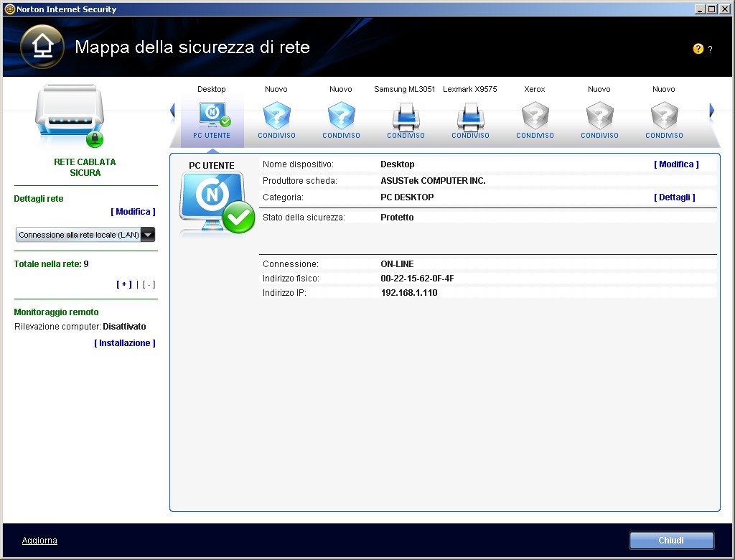Click Modifica under Dettagli rete

133,212
